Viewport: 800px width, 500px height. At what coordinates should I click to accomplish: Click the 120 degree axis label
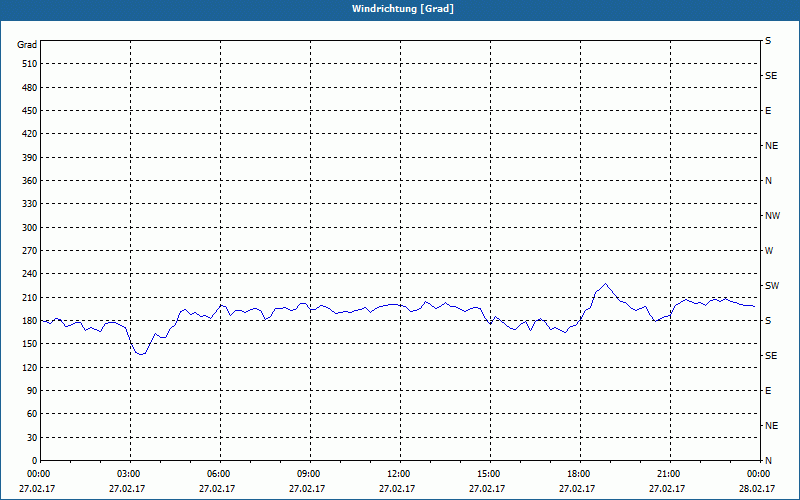pyautogui.click(x=30, y=367)
